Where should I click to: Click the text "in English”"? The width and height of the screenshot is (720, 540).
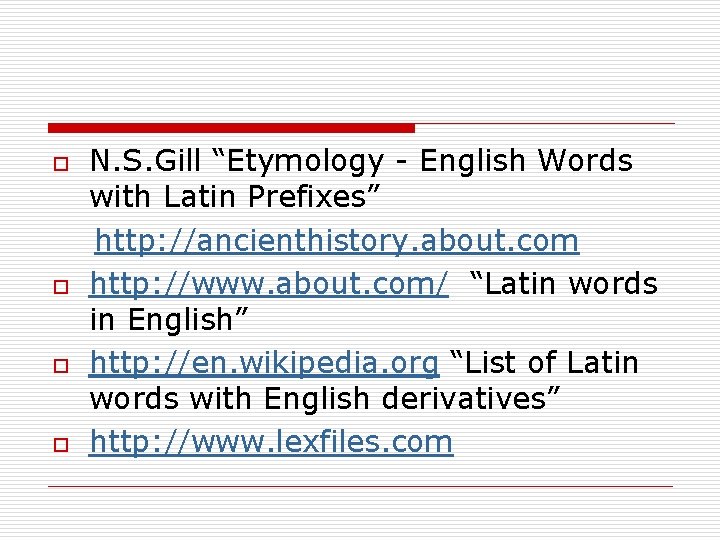click(x=169, y=319)
